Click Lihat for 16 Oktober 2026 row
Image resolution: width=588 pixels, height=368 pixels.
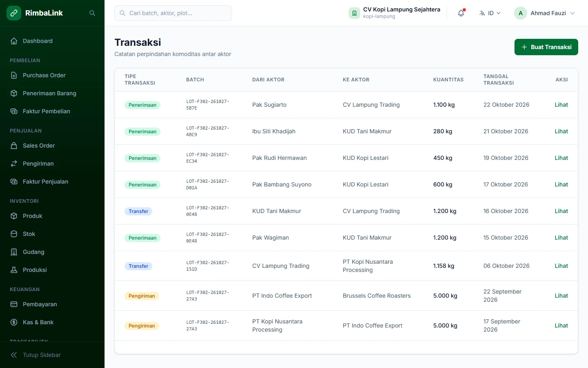[x=561, y=211]
